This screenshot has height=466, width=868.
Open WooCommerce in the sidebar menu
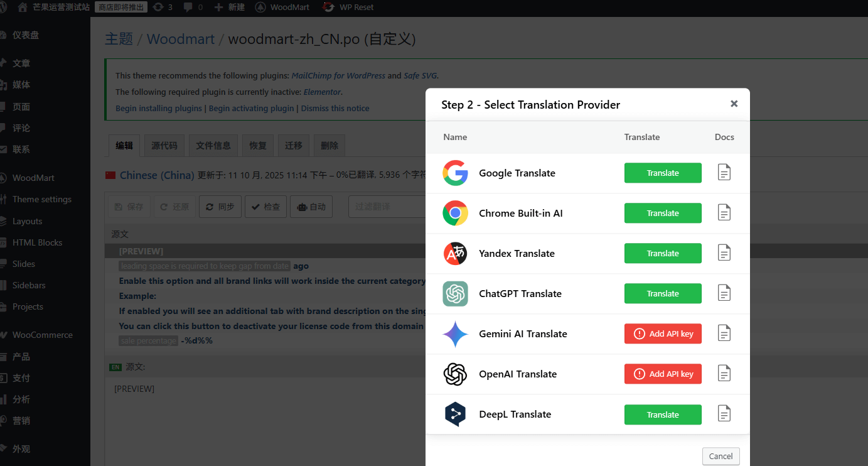click(42, 335)
